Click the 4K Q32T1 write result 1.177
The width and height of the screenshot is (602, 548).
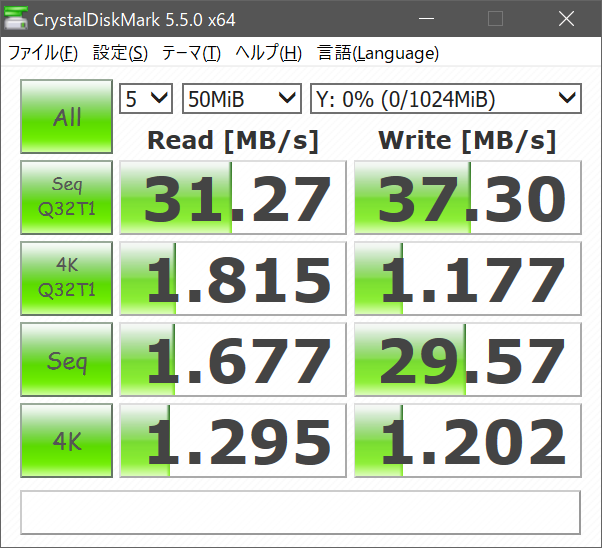click(468, 278)
